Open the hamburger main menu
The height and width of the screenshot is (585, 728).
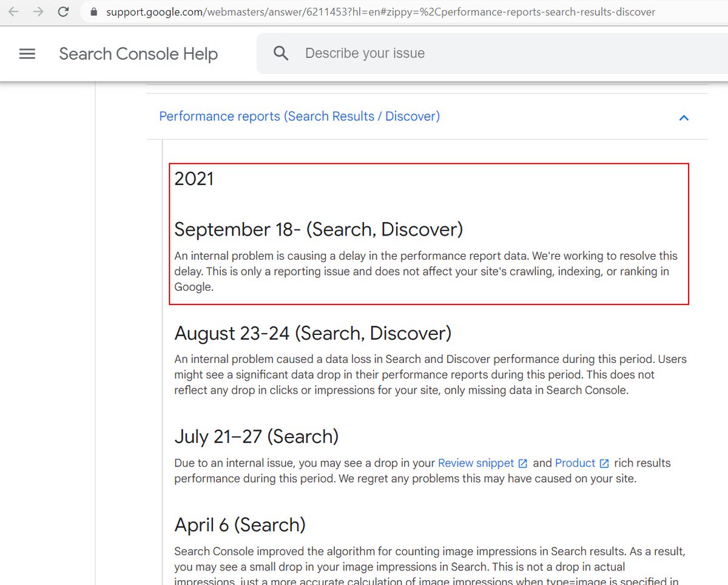tap(27, 53)
